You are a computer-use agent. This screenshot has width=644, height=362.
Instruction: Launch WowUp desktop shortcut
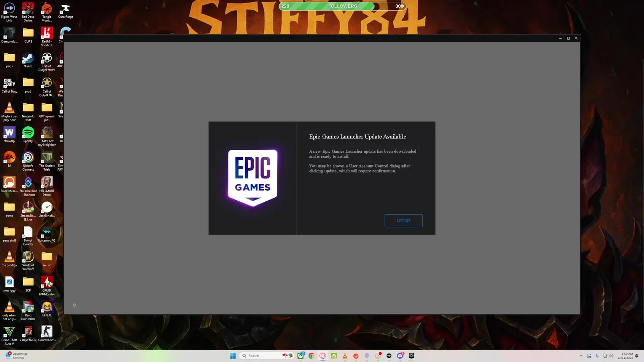9,135
